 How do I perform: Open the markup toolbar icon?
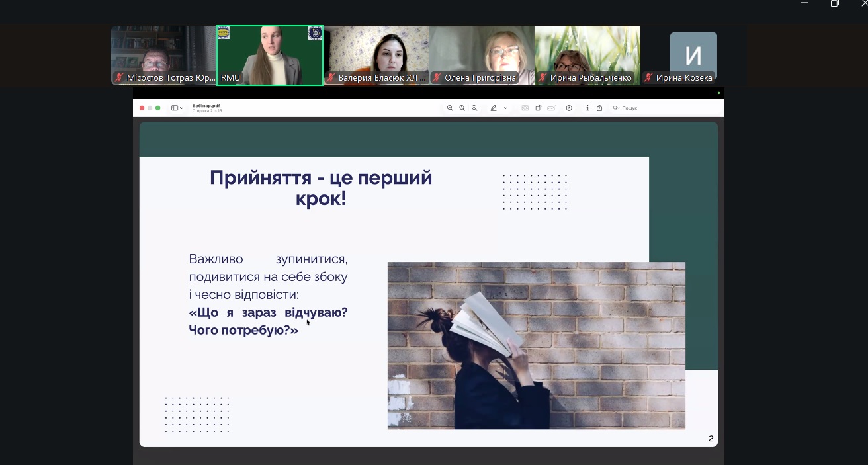coord(569,108)
